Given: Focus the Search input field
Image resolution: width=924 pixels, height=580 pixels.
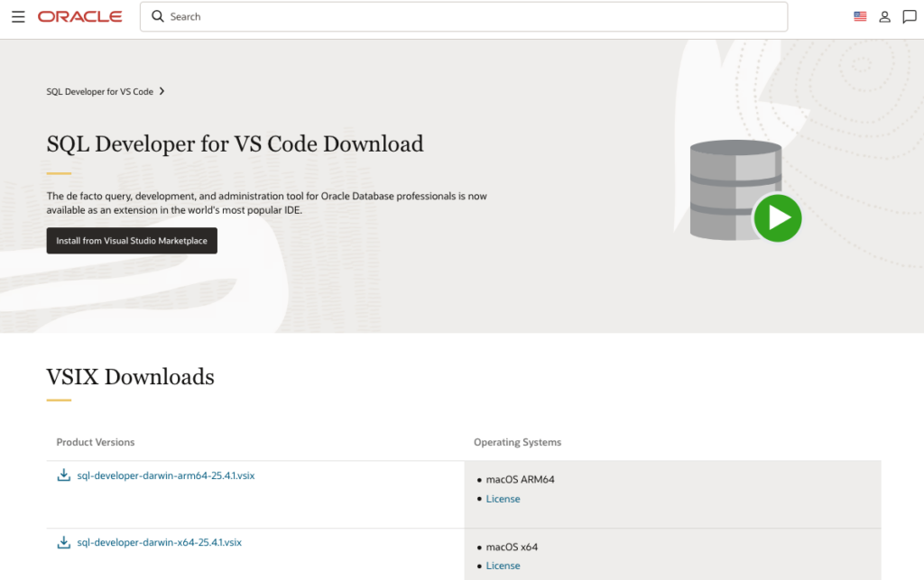Looking at the screenshot, I should click(x=469, y=16).
